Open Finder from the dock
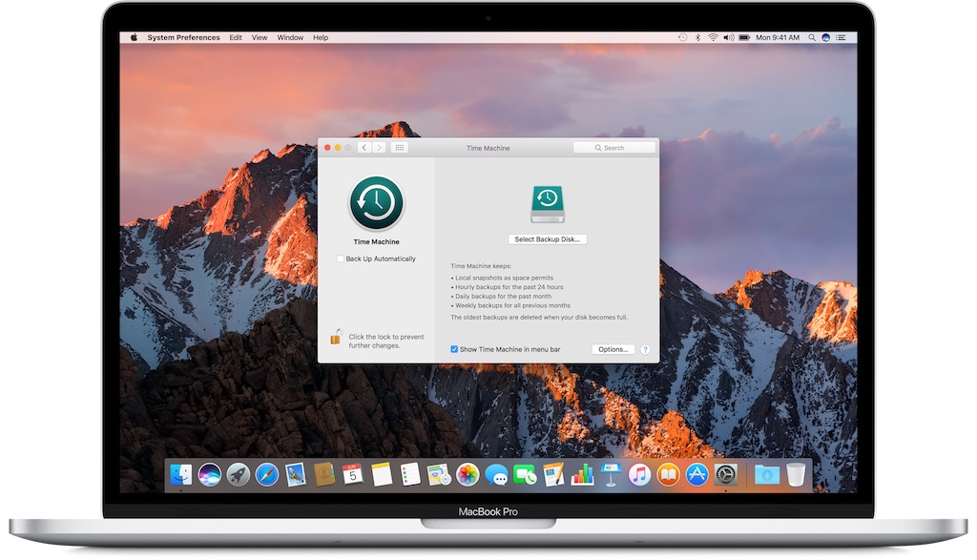This screenshot has height=560, width=977. 180,475
